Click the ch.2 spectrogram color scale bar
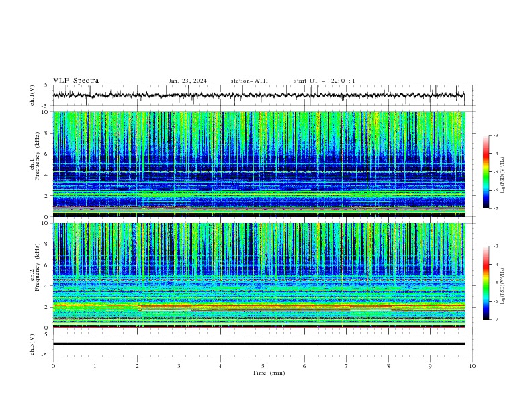The width and height of the screenshot is (532, 411). tap(486, 283)
